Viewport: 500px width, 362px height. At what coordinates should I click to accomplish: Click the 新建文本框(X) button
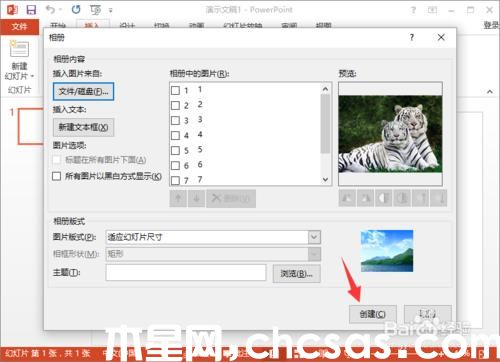(x=83, y=127)
